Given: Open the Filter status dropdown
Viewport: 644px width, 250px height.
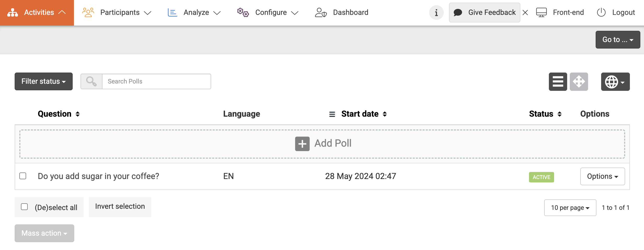Looking at the screenshot, I should click(x=44, y=81).
